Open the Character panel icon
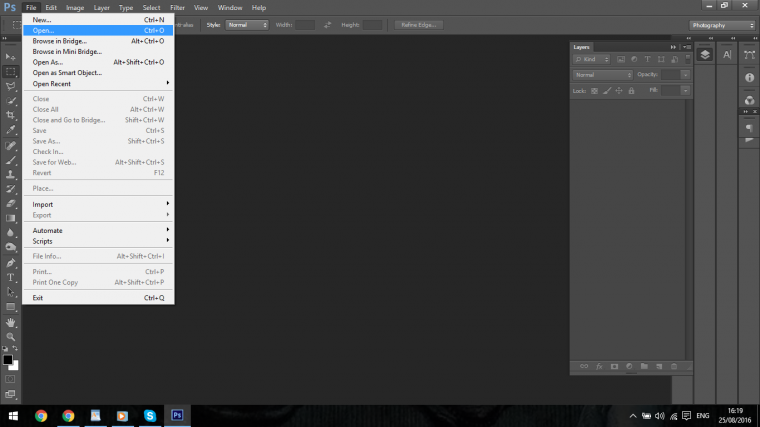The image size is (760, 427). [727, 55]
